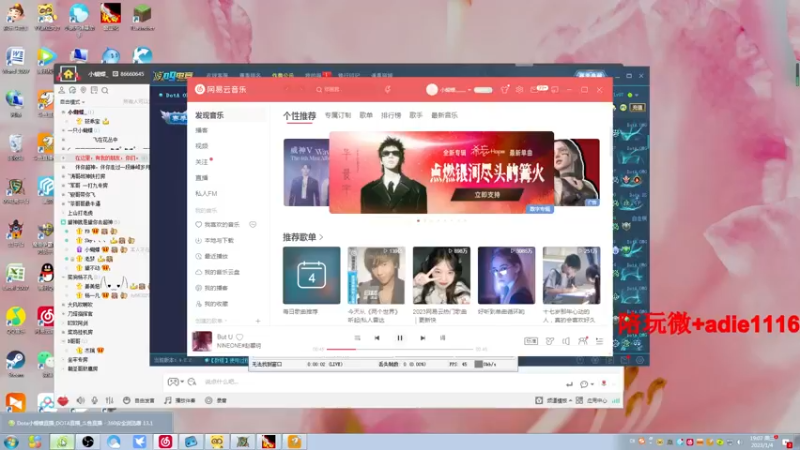Toggle the speaker icon in chat window bottom bar
The width and height of the screenshot is (800, 450).
(x=81, y=401)
